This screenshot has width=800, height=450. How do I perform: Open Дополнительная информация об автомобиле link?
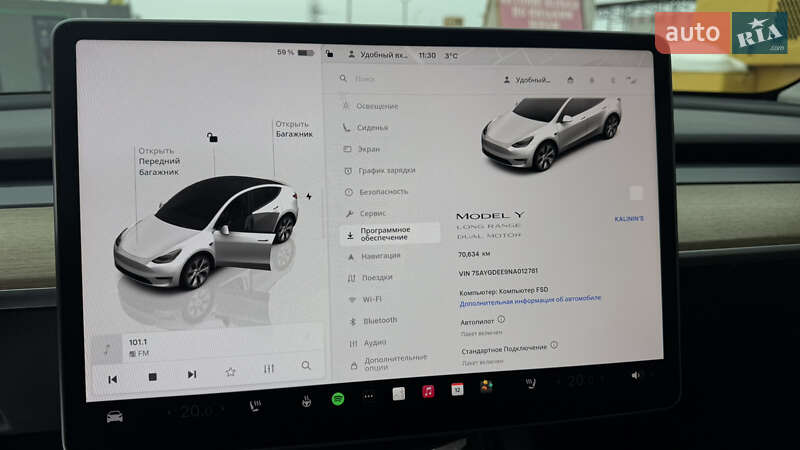530,301
